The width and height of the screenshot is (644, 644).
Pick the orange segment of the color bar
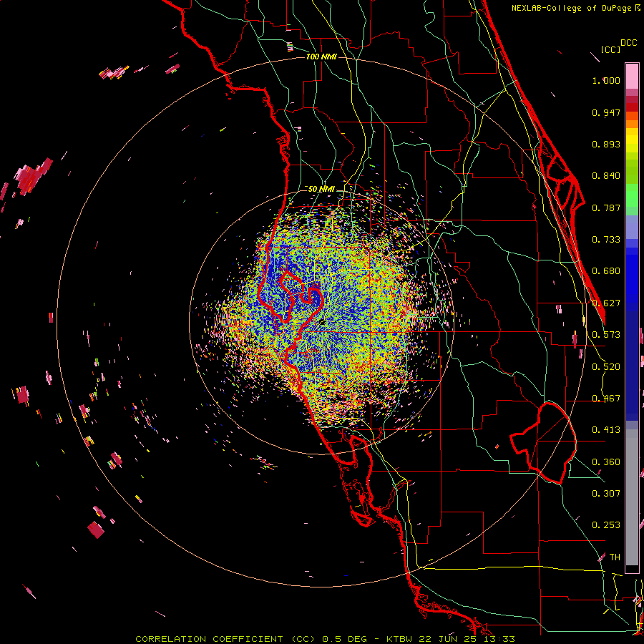click(632, 124)
